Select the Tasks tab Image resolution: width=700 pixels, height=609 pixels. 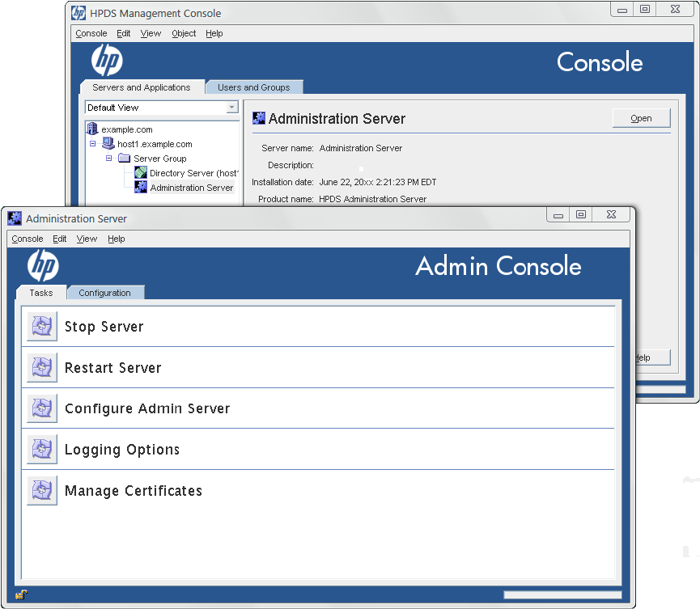41,293
